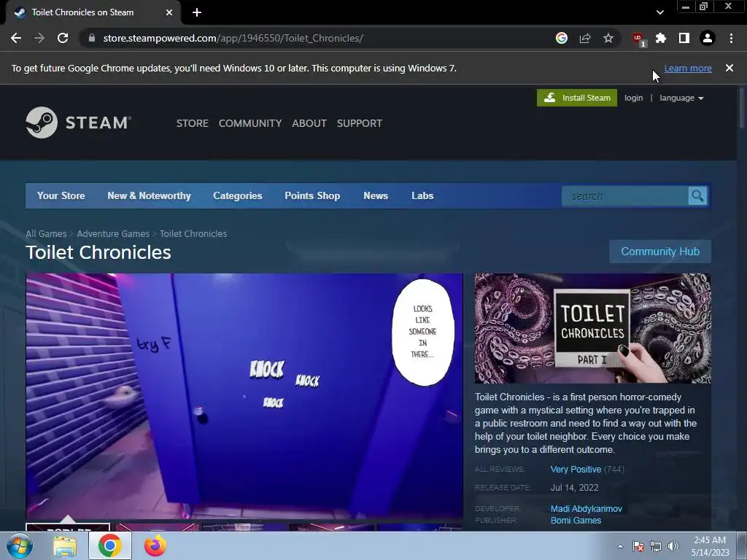Image resolution: width=747 pixels, height=560 pixels.
Task: Open the uBlock Origin extension icon
Action: [638, 39]
